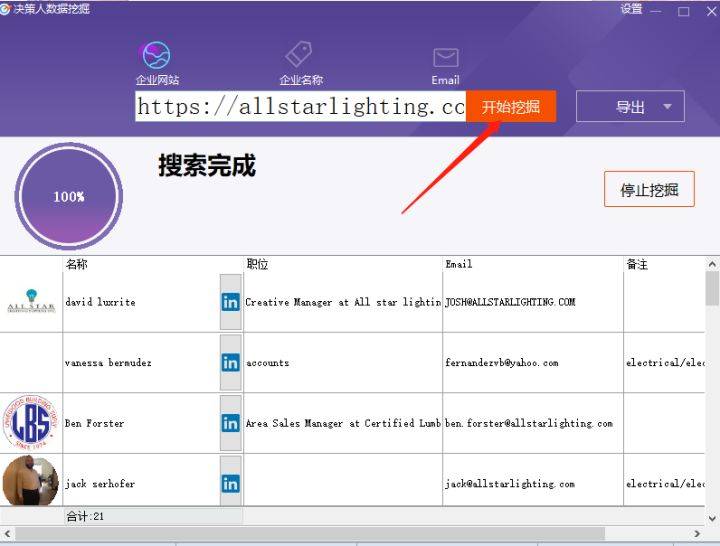The width and height of the screenshot is (720, 546).
Task: Open Ben Forster's LinkedIn icon
Action: point(230,423)
